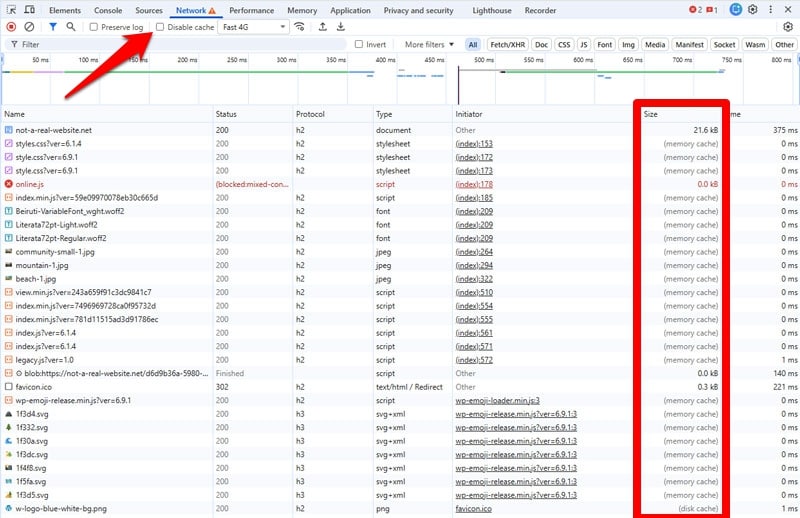Image resolution: width=800 pixels, height=518 pixels.
Task: Click the script icon of legacy.js?ver=1.0
Action: click(9, 360)
